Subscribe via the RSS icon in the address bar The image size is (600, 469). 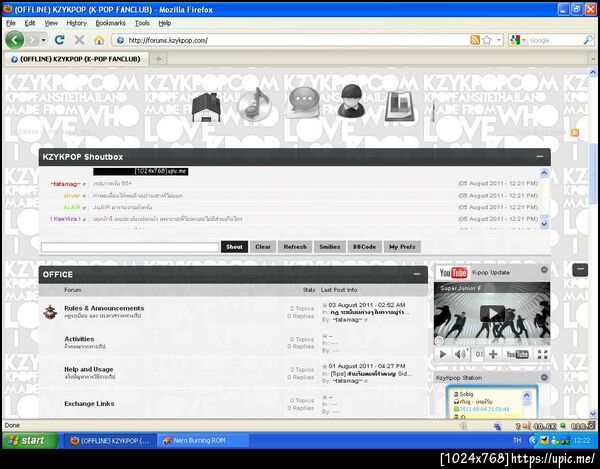475,40
